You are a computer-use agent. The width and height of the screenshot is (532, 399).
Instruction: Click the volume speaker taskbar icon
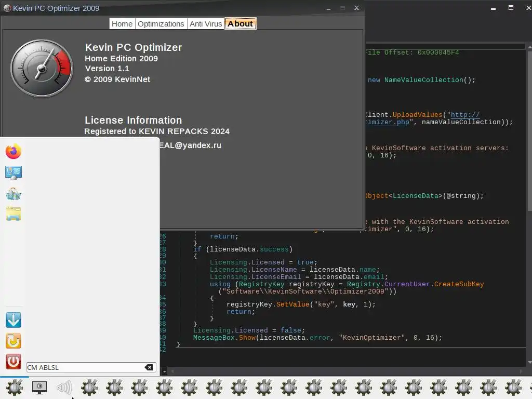click(x=64, y=387)
